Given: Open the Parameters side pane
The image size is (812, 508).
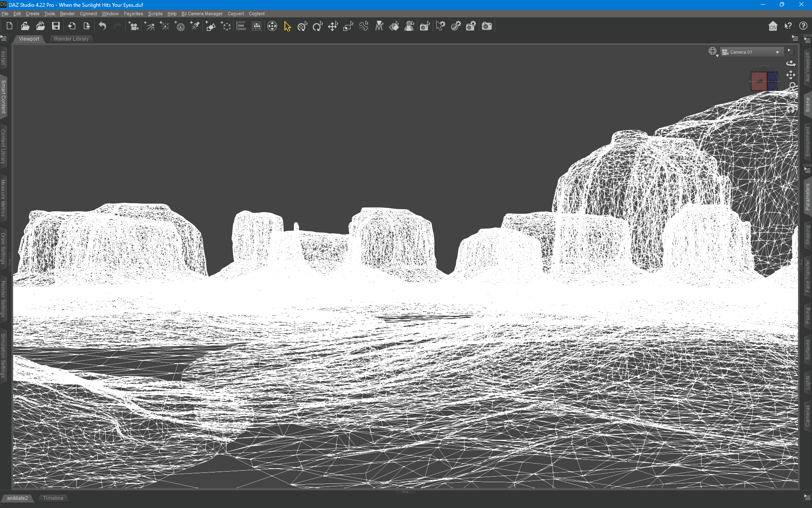Looking at the screenshot, I should pos(807,197).
